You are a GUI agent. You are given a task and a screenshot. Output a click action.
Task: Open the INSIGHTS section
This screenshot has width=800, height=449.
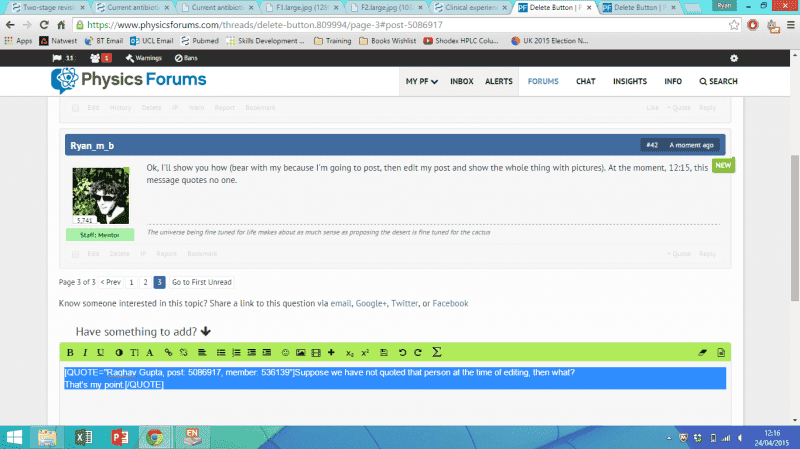pyautogui.click(x=630, y=81)
